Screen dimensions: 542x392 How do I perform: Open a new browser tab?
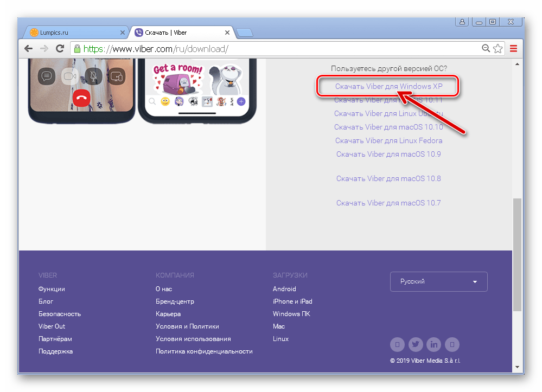pos(245,33)
